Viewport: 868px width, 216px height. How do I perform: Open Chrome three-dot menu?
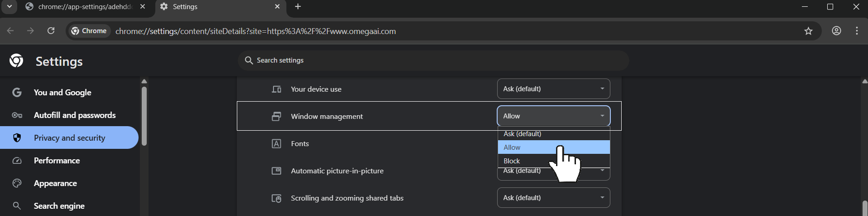click(x=857, y=31)
